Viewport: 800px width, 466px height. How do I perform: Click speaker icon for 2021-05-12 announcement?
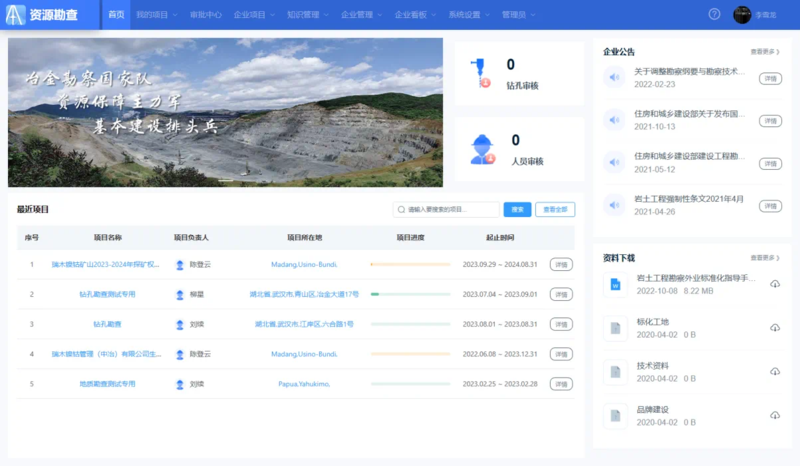[x=614, y=162]
